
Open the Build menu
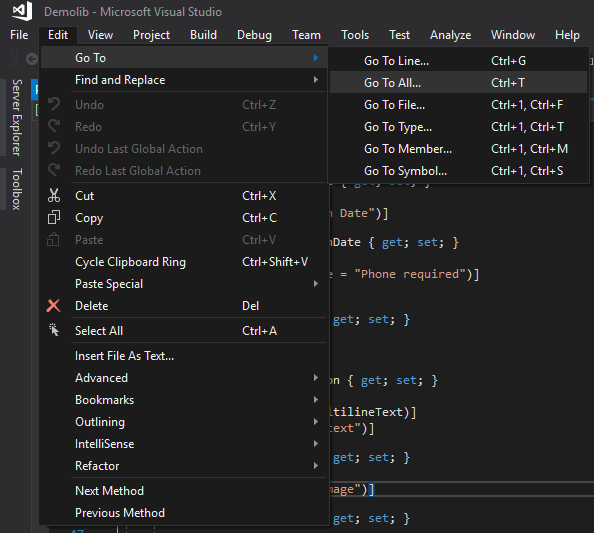tap(203, 35)
